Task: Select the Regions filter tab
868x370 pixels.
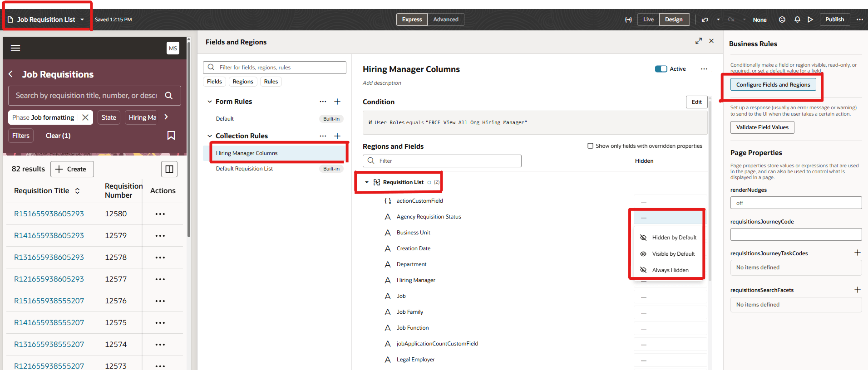Action: click(x=243, y=82)
